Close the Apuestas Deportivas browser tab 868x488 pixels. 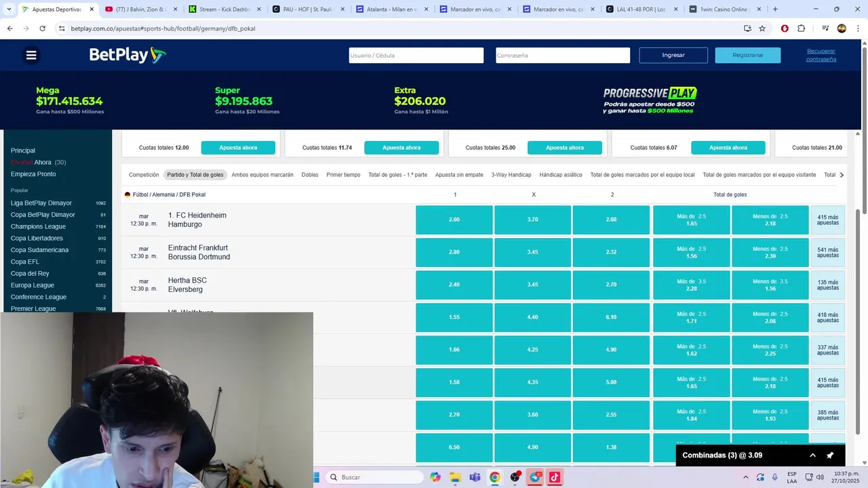pos(92,9)
